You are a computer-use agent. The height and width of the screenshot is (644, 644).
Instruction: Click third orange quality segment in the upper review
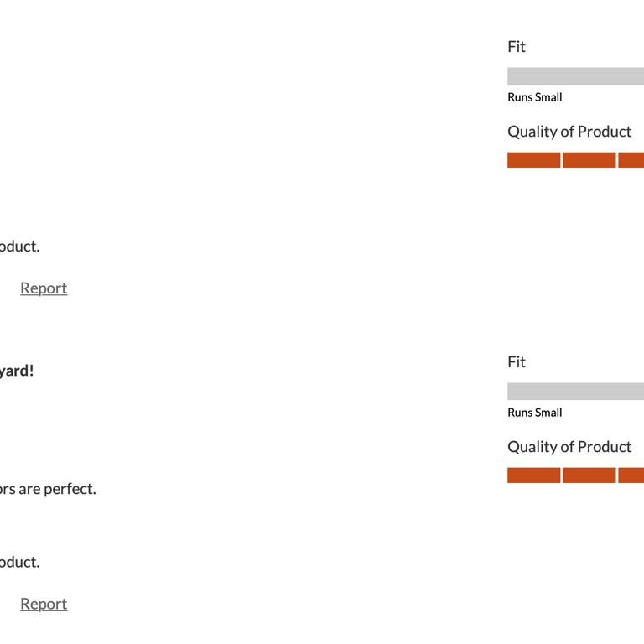point(631,160)
